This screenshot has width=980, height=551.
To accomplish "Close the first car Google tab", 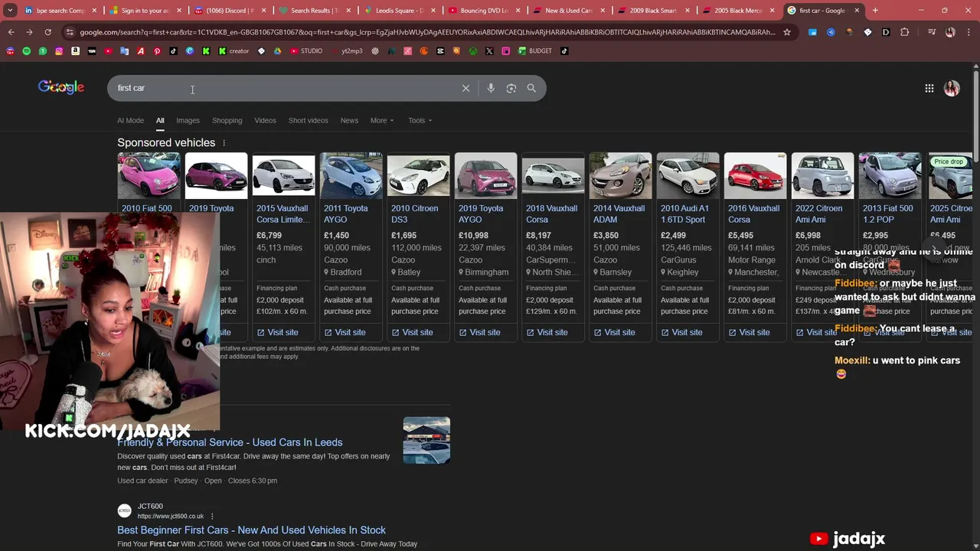I will point(857,11).
